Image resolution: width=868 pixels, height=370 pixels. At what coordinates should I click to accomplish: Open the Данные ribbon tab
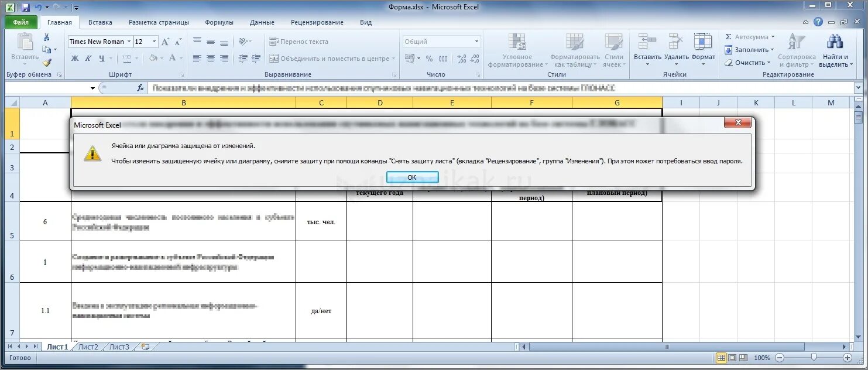tap(262, 22)
